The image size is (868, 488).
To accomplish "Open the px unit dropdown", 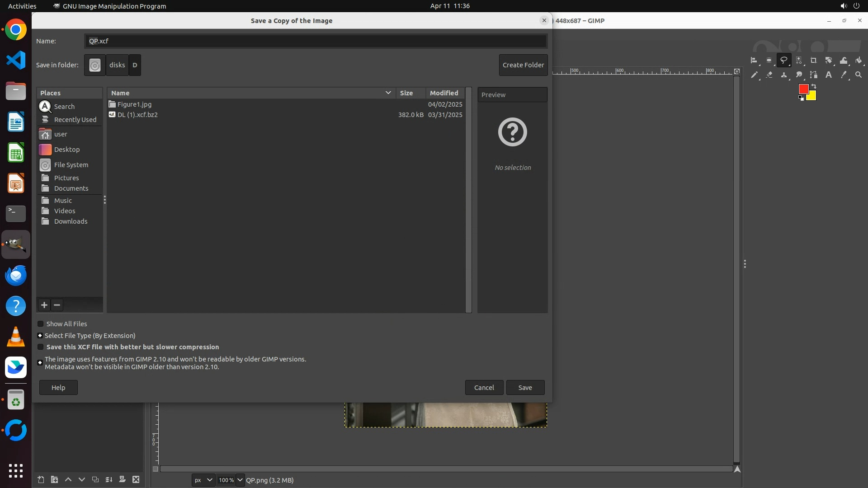I will coord(203,480).
